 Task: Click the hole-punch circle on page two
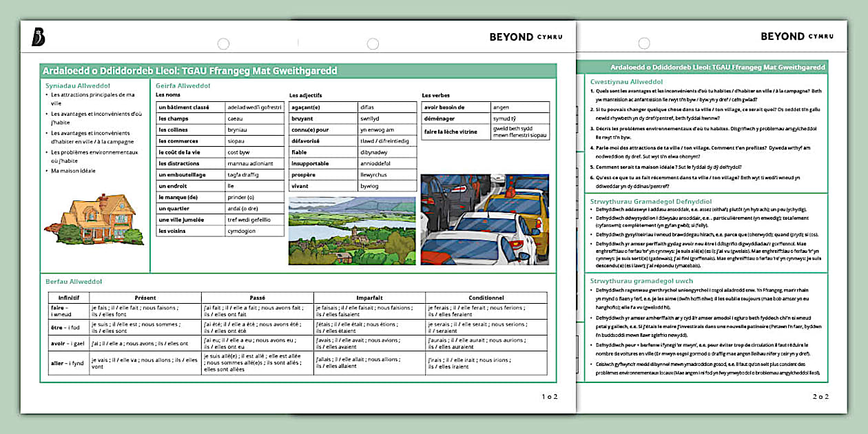pos(643,44)
